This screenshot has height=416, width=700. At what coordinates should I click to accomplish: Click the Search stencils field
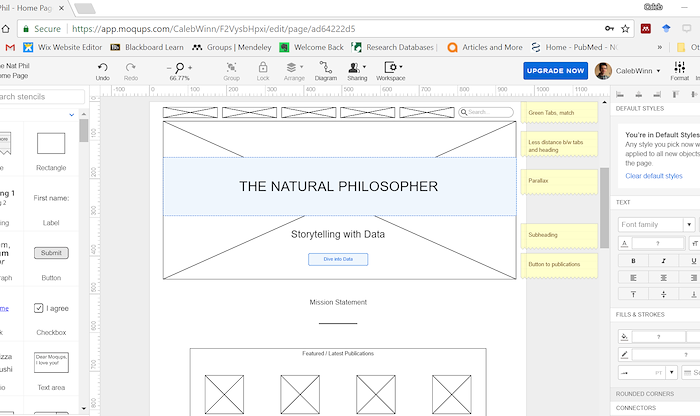coord(42,97)
